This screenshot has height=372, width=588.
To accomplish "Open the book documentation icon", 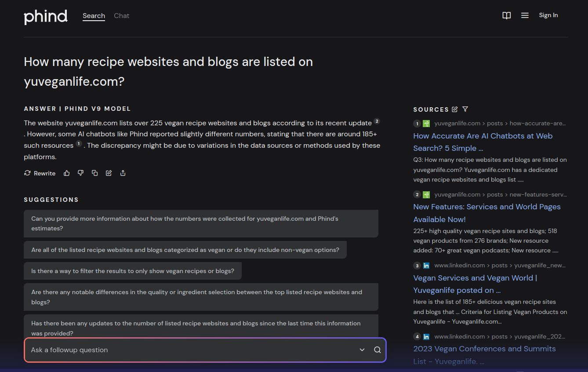I will click(506, 15).
